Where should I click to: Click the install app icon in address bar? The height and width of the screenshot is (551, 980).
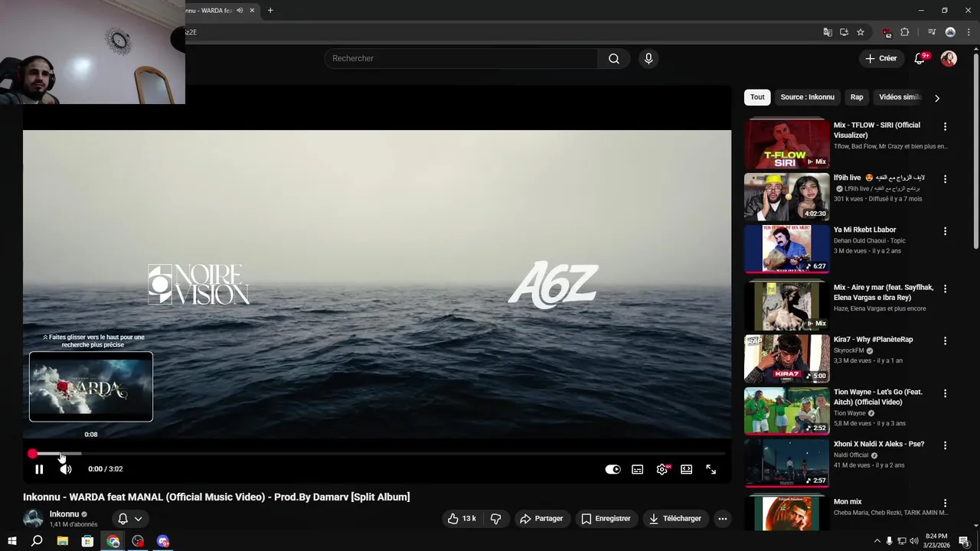coord(844,32)
